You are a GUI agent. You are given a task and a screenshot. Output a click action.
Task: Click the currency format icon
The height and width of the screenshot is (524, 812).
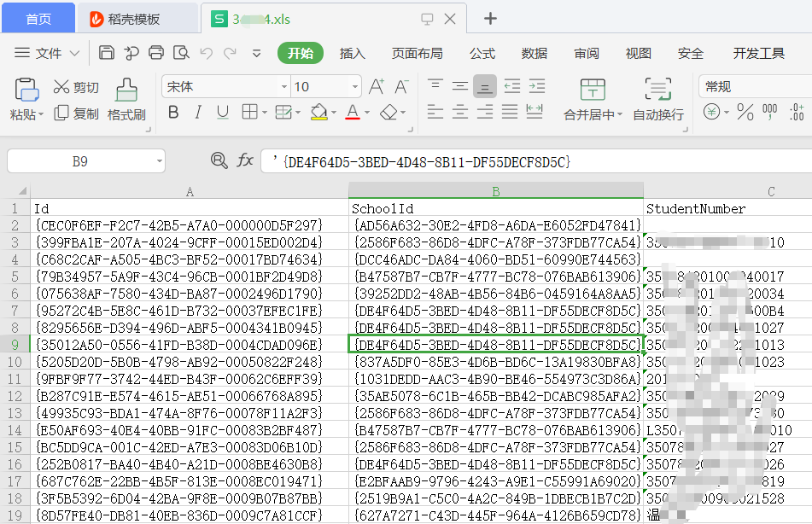pos(711,112)
